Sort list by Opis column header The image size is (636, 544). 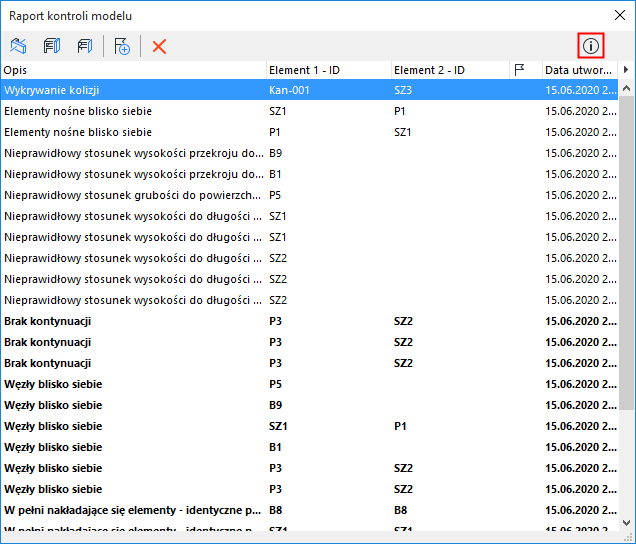pos(133,70)
